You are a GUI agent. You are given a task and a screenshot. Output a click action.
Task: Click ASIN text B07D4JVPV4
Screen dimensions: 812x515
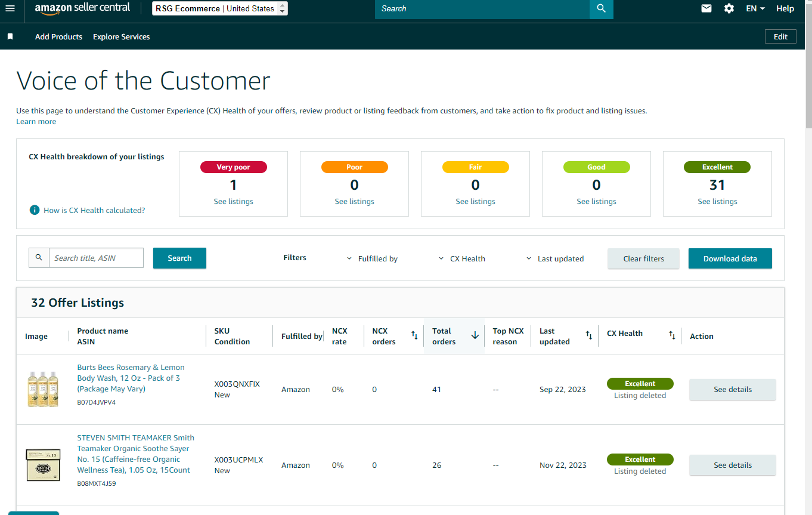pyautogui.click(x=97, y=403)
